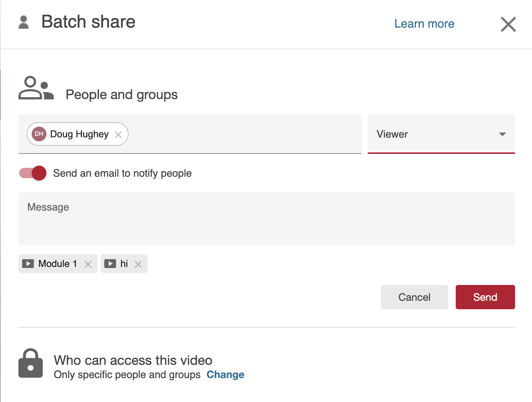Remove Doug Hughey from recipients
Viewport: 532px width, 402px height.
[118, 135]
